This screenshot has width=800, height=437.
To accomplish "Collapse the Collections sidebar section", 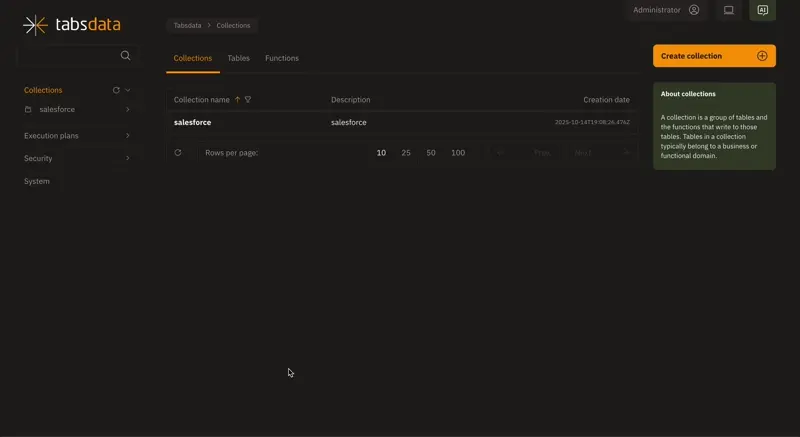I will [128, 90].
